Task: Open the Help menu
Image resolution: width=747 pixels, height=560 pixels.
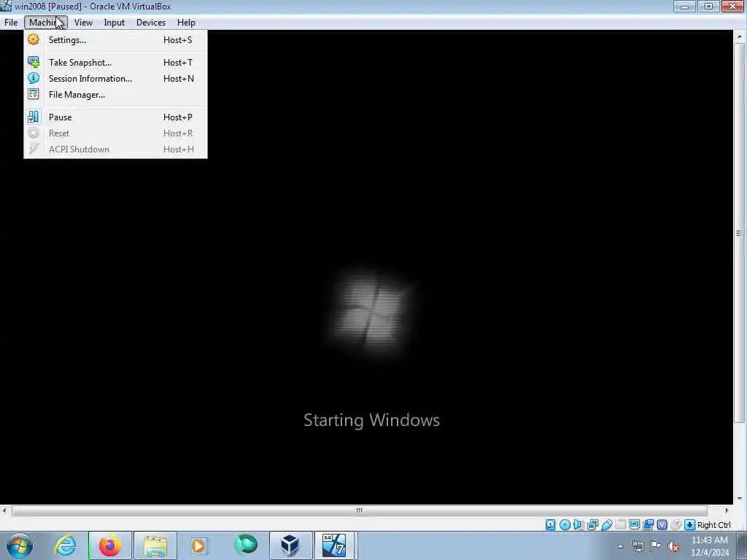Action: tap(186, 23)
